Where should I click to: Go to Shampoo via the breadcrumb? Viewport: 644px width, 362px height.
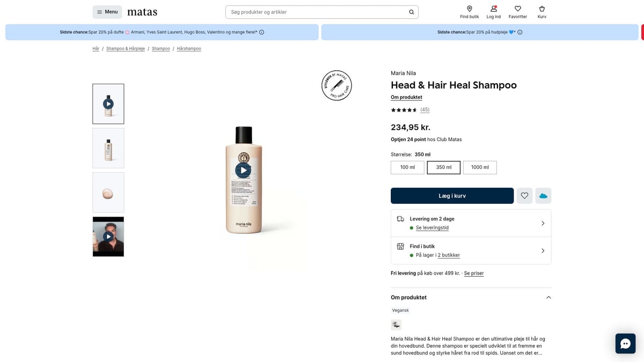coord(160,48)
